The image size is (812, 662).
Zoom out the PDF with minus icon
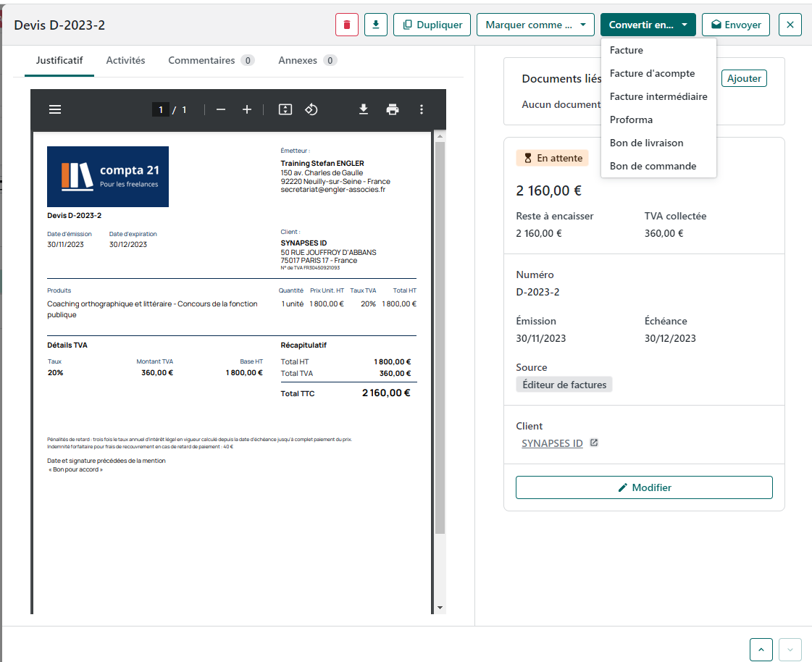click(221, 109)
